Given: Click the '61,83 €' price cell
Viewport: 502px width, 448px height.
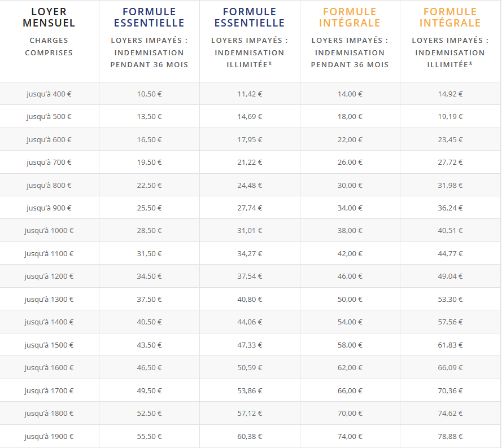Looking at the screenshot, I should coord(450,345).
